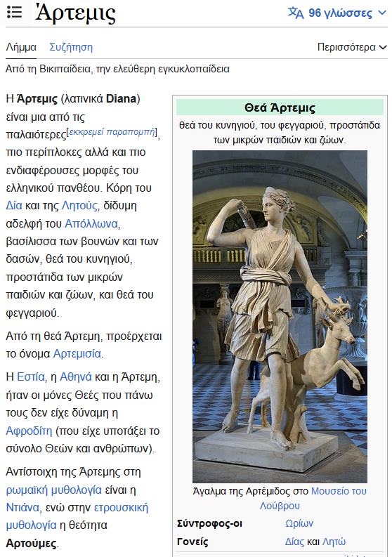
Task: Follow the Ντιάνα link
Action: [22, 508]
